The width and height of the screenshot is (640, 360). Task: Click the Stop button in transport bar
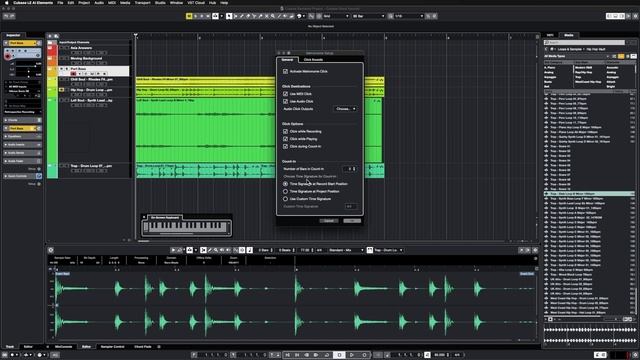339,355
